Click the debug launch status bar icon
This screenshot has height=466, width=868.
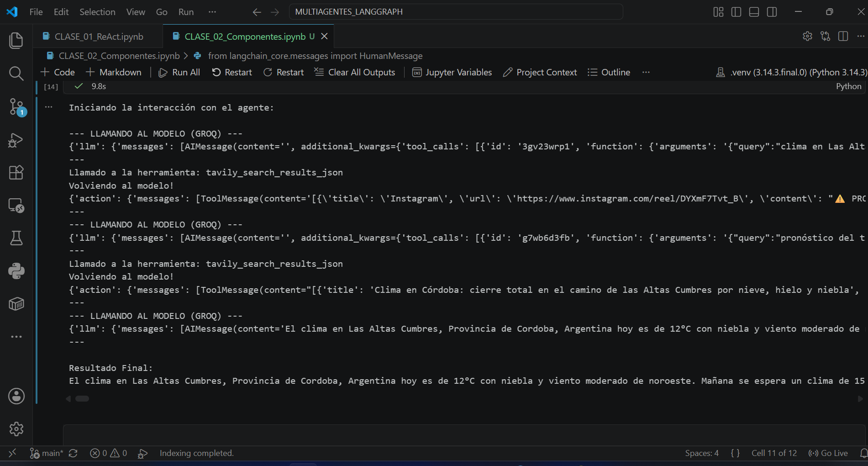click(x=142, y=453)
